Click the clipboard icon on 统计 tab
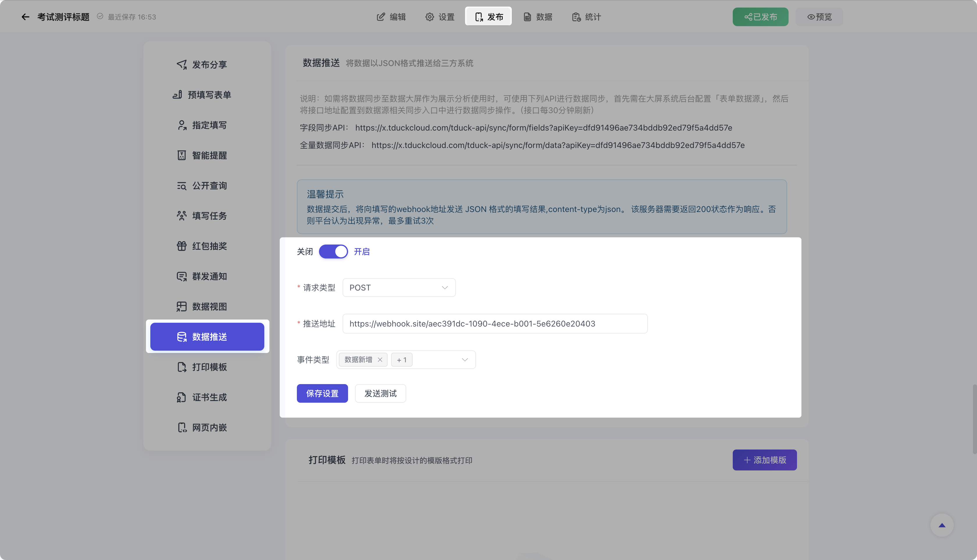 pyautogui.click(x=576, y=17)
